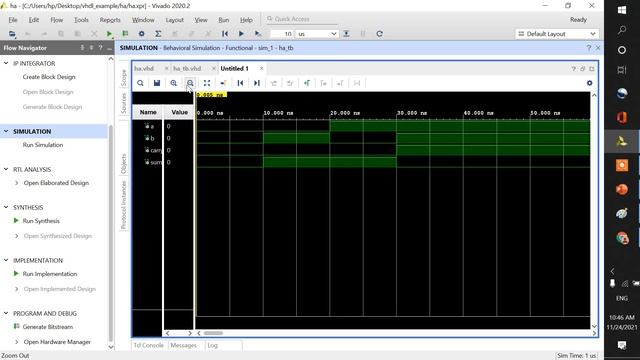Click the Sigma reports toolbar icon
The height and width of the screenshot is (360, 640).
pyautogui.click(x=158, y=34)
